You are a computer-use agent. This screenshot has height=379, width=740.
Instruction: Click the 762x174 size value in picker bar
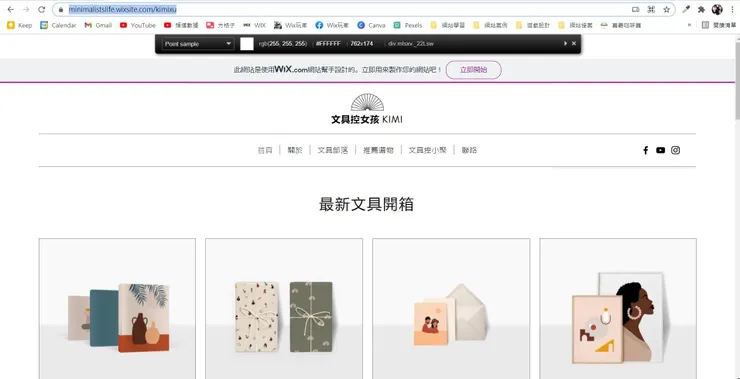(362, 44)
